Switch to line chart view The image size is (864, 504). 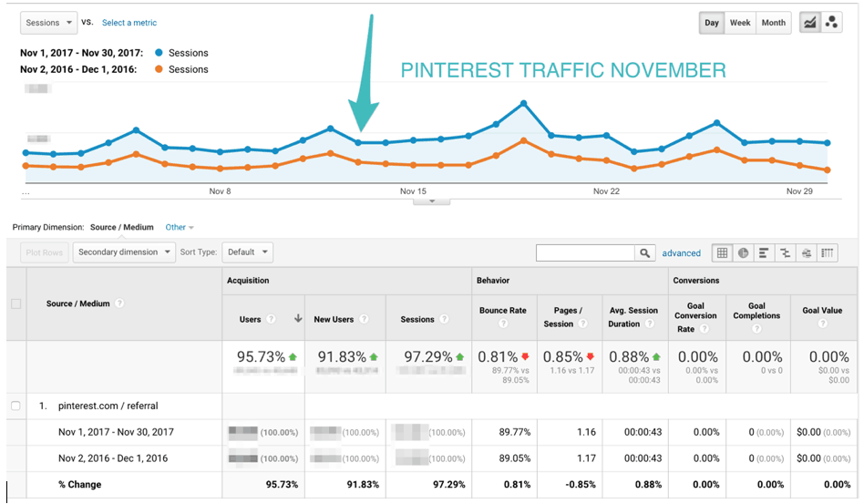pos(809,23)
